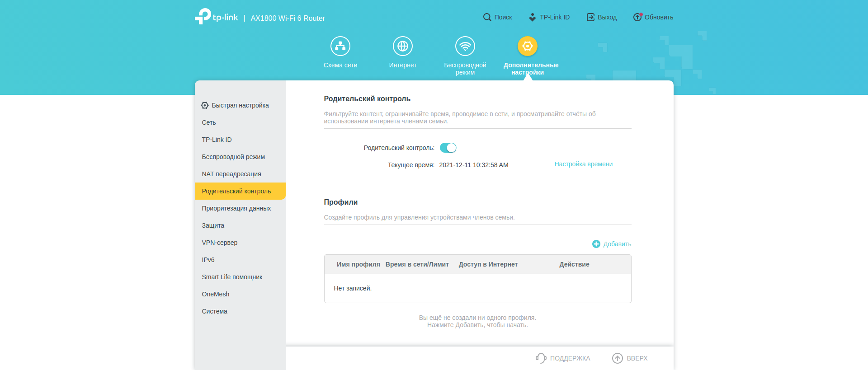Open Быстрая настройка in the sidebar

(240, 105)
